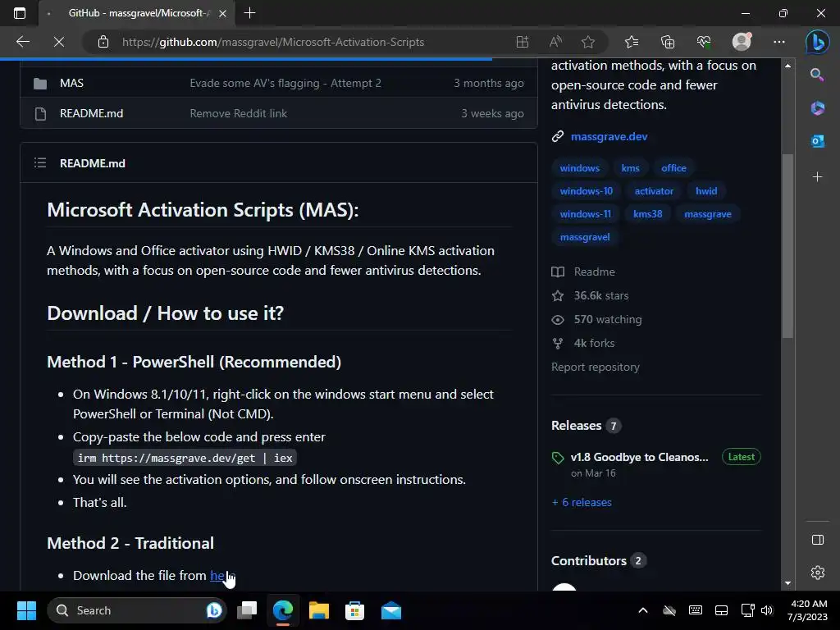
Task: Select the 'windows-11' topic tag
Action: (x=586, y=214)
